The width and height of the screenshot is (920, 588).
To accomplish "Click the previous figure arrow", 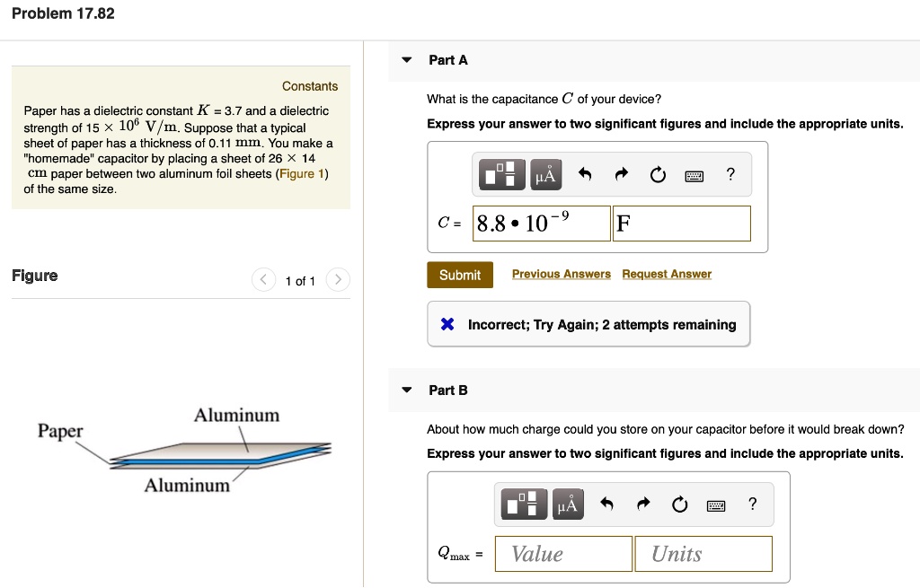I will coord(262,279).
